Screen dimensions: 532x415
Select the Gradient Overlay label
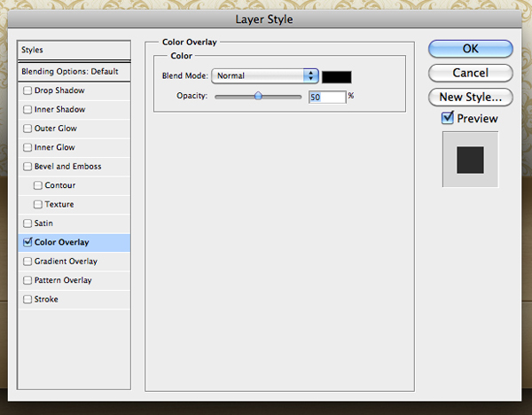[x=66, y=262]
